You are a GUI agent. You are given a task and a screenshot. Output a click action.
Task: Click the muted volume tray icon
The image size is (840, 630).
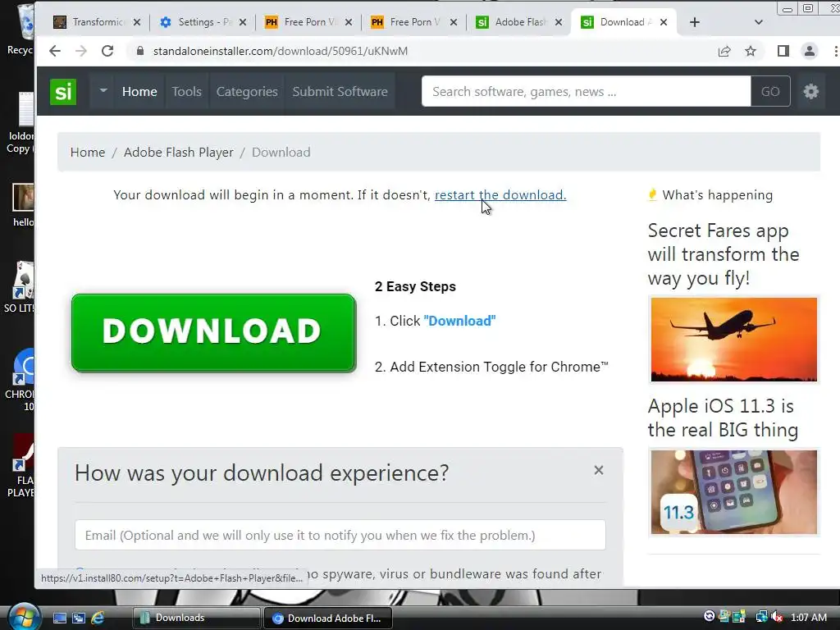pyautogui.click(x=777, y=617)
